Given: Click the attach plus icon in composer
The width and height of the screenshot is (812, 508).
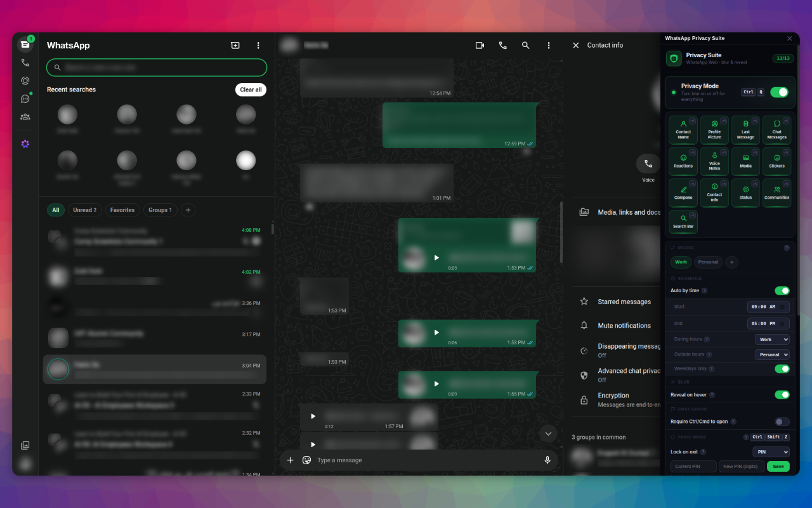Looking at the screenshot, I should pyautogui.click(x=291, y=460).
